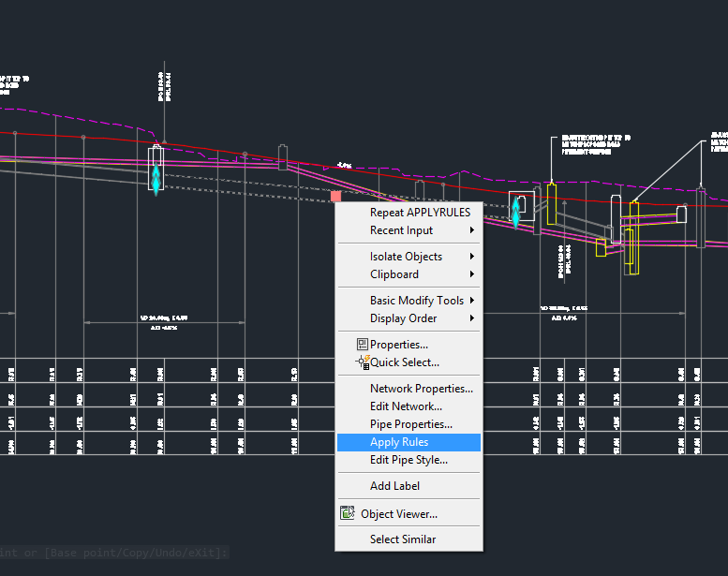Click the command line prompt text
The height and width of the screenshot is (576, 728).
point(114,553)
